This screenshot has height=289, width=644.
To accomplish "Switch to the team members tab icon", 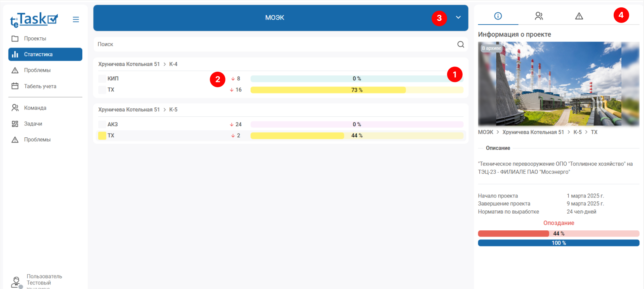I will pyautogui.click(x=539, y=16).
